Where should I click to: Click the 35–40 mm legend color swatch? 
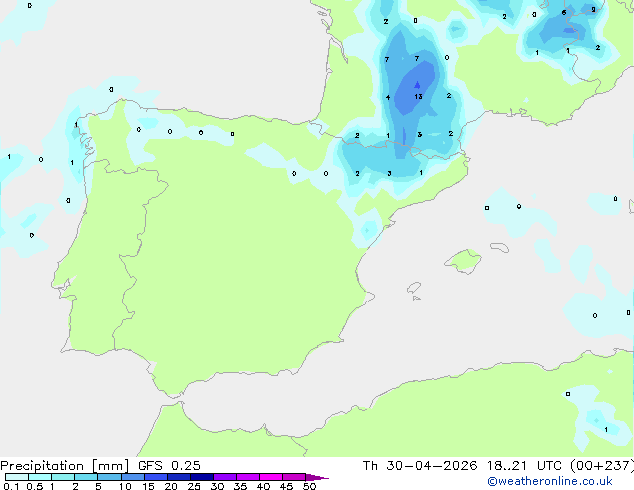point(248,477)
